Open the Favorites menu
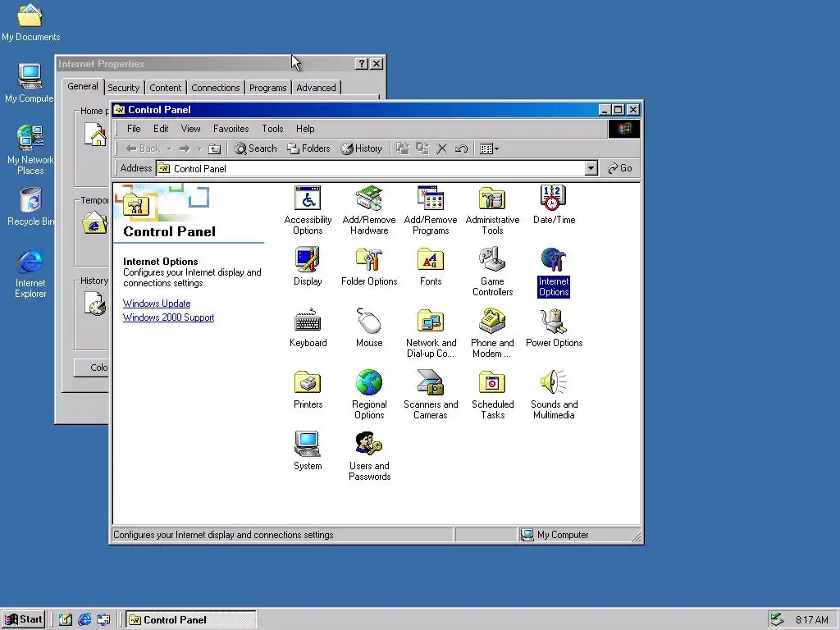Screen dimensions: 840x630 [x=231, y=129]
